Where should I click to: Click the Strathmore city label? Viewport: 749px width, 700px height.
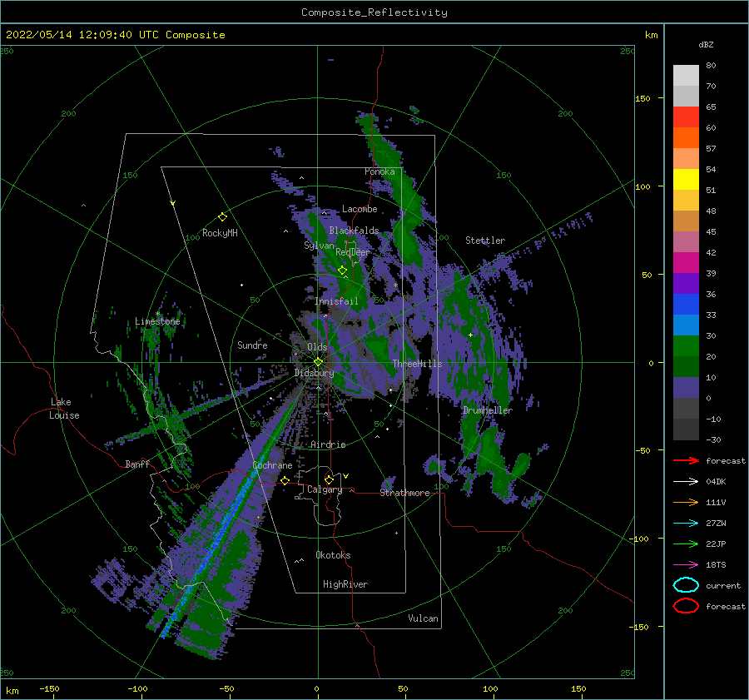[404, 493]
